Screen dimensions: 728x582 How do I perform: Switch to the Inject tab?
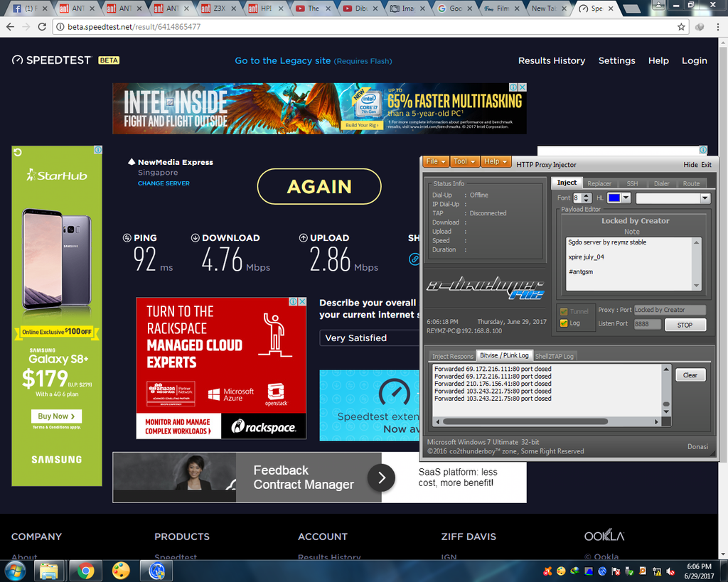tap(567, 183)
